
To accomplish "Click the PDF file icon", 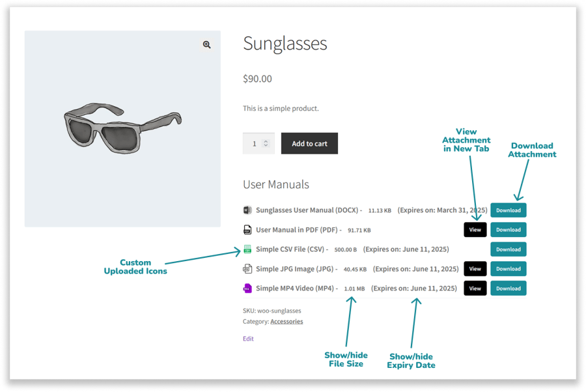I will click(247, 230).
